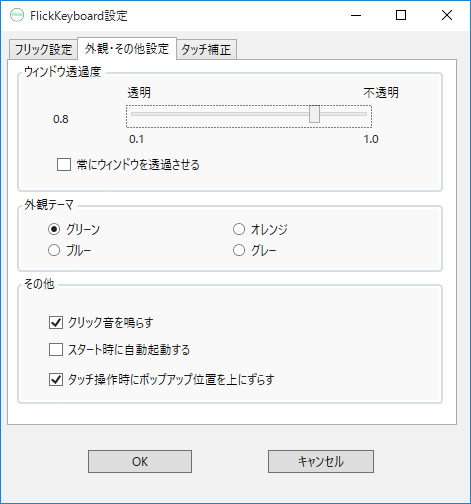Click the window transparency slider thumb
Image resolution: width=471 pixels, height=504 pixels.
pos(314,114)
